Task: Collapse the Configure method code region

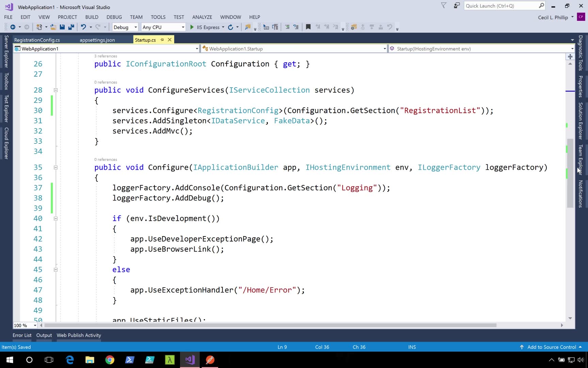Action: click(x=55, y=168)
